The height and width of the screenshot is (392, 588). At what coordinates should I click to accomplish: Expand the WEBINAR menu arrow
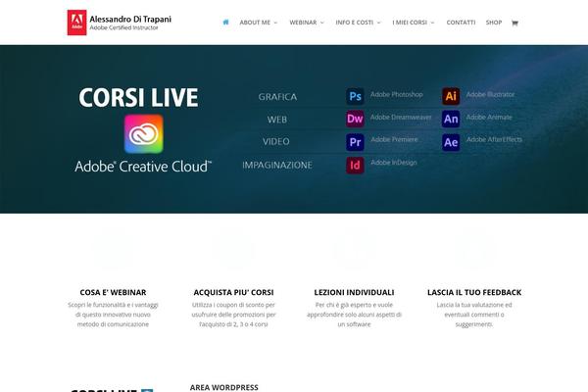tap(322, 23)
